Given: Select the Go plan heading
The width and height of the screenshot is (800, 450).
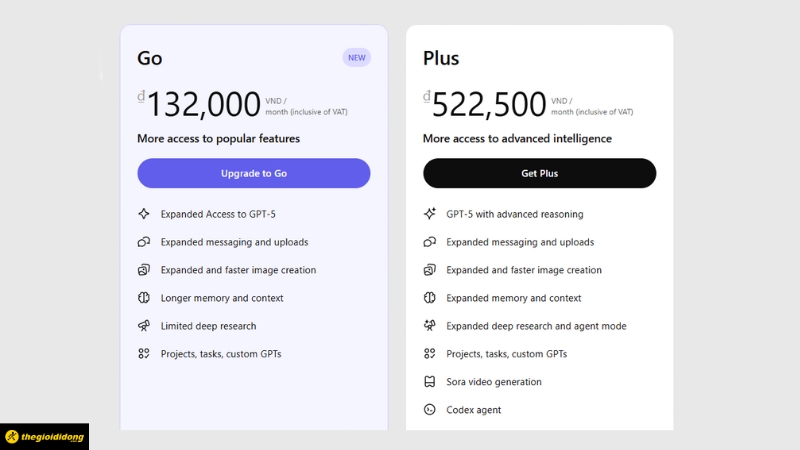Looking at the screenshot, I should 150,58.
